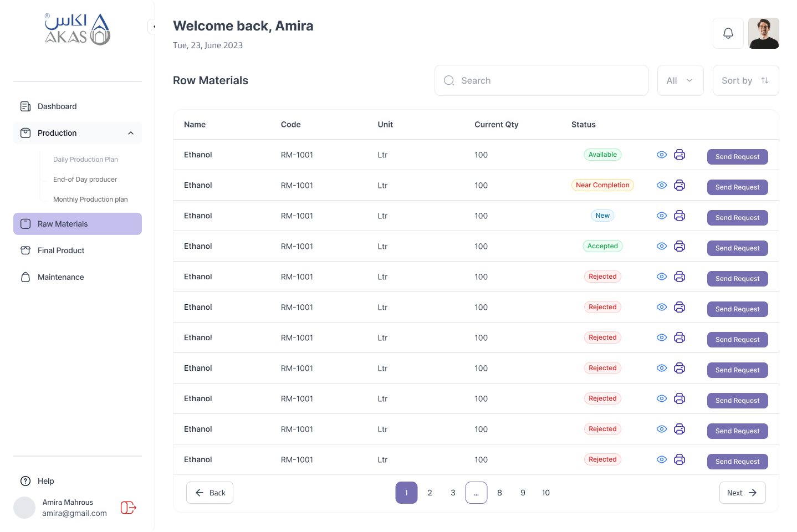Print the Accepted status row

tap(680, 246)
